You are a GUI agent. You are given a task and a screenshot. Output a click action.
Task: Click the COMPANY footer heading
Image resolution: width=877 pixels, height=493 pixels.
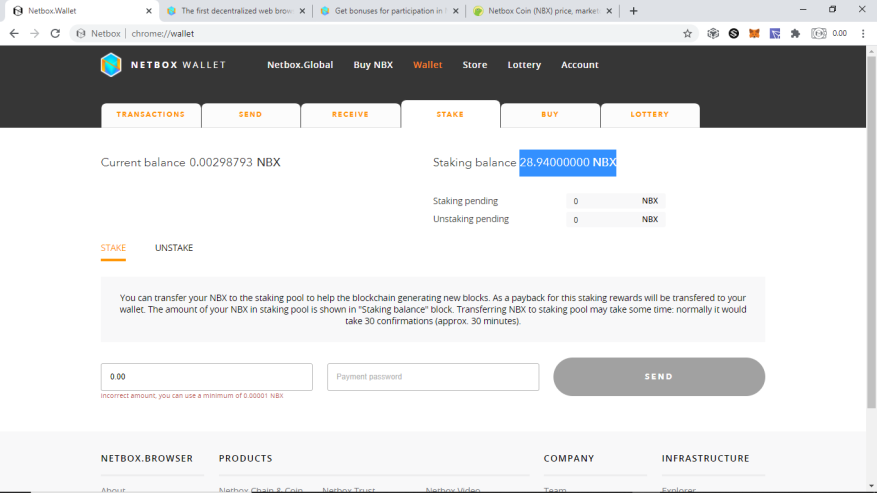tap(569, 458)
